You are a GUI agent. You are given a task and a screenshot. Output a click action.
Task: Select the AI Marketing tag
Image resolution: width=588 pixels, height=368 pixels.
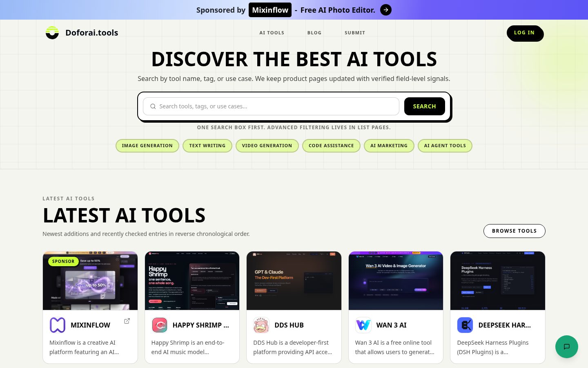[389, 146]
